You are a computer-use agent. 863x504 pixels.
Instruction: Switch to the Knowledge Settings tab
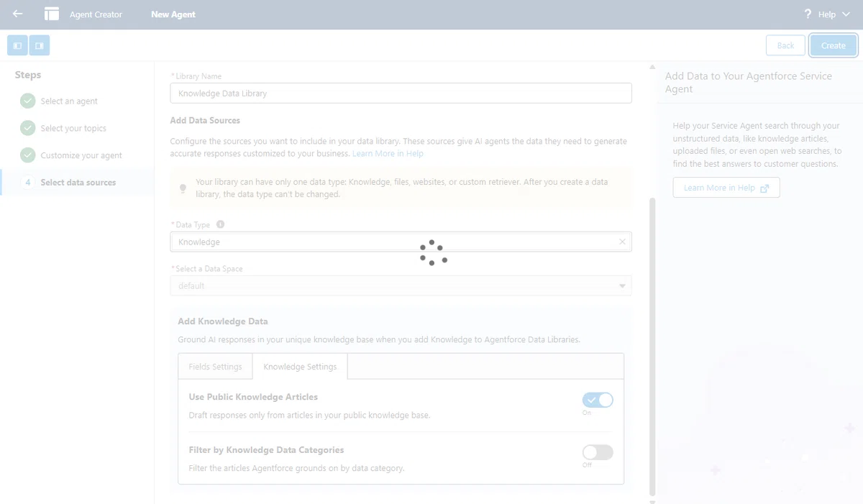tap(300, 367)
